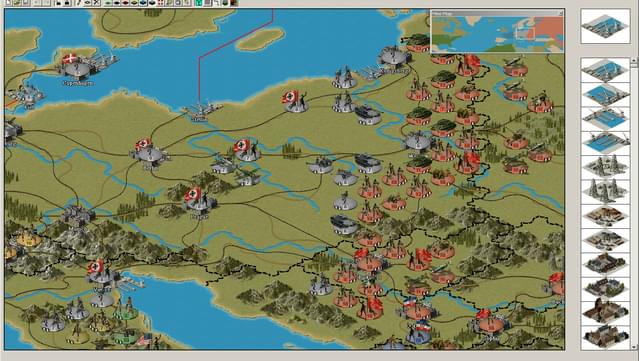Click the palette scrollbar up arrow
This screenshot has width=639, height=361.
click(x=634, y=61)
